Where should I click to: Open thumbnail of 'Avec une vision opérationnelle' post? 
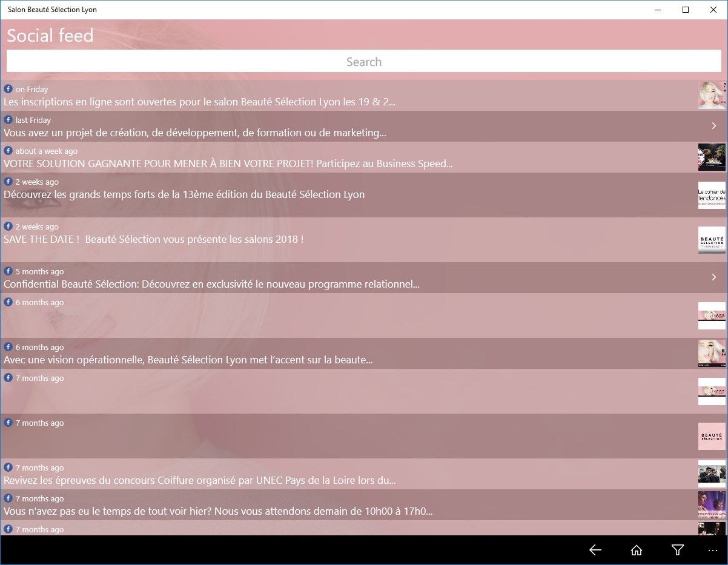[712, 353]
